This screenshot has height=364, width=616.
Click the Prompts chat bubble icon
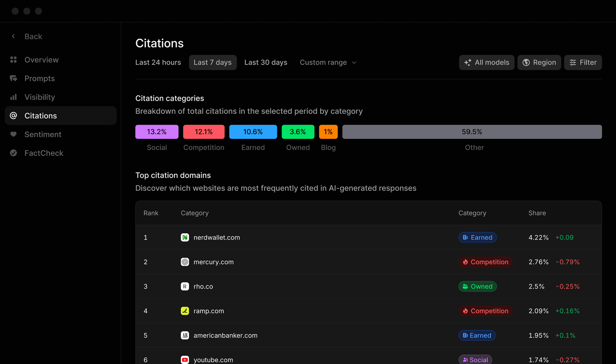[x=13, y=78]
